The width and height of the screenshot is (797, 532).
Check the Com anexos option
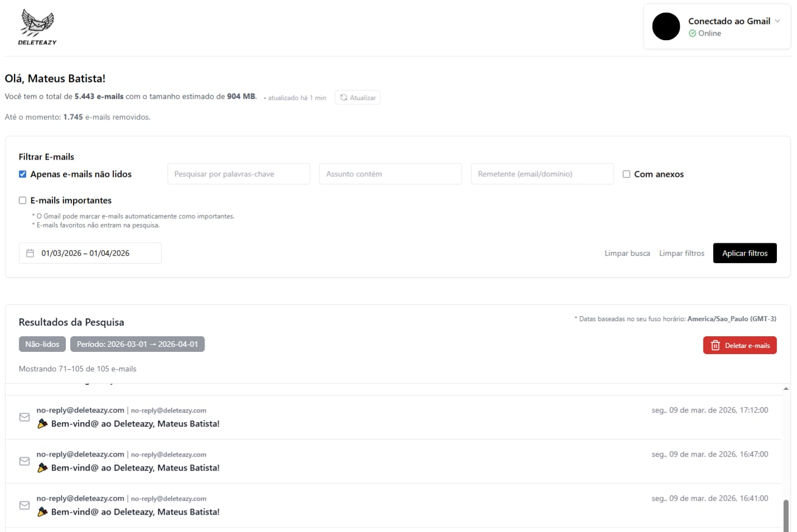click(x=626, y=173)
